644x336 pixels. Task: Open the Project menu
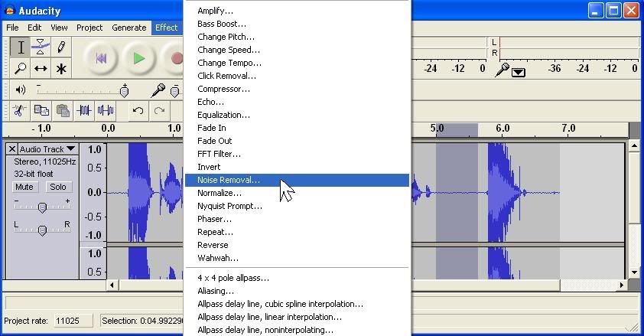89,28
